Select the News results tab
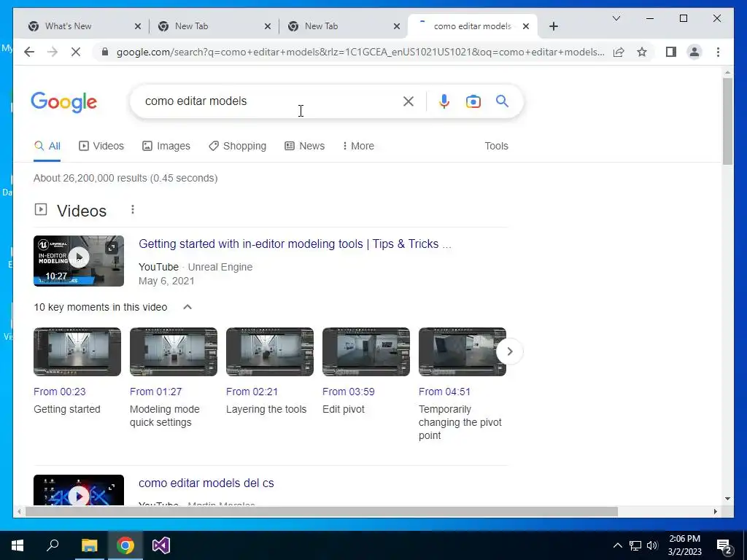This screenshot has width=747, height=560. (x=304, y=146)
